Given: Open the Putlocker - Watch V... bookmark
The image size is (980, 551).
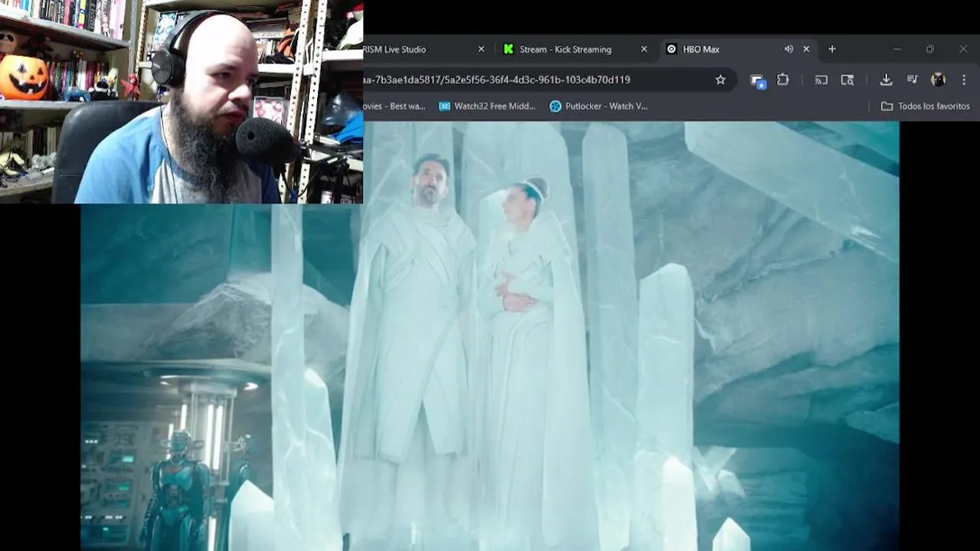Looking at the screenshot, I should (599, 106).
